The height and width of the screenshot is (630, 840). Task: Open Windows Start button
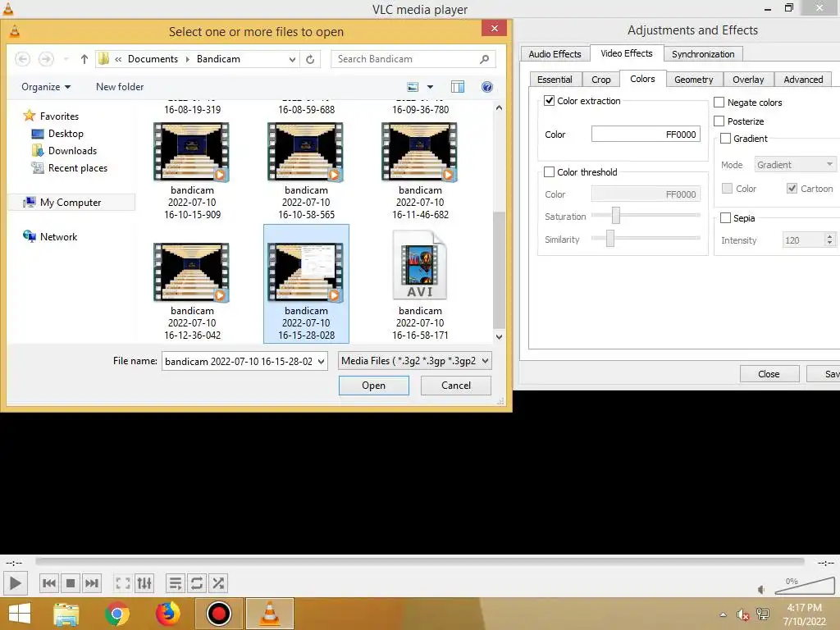20,614
